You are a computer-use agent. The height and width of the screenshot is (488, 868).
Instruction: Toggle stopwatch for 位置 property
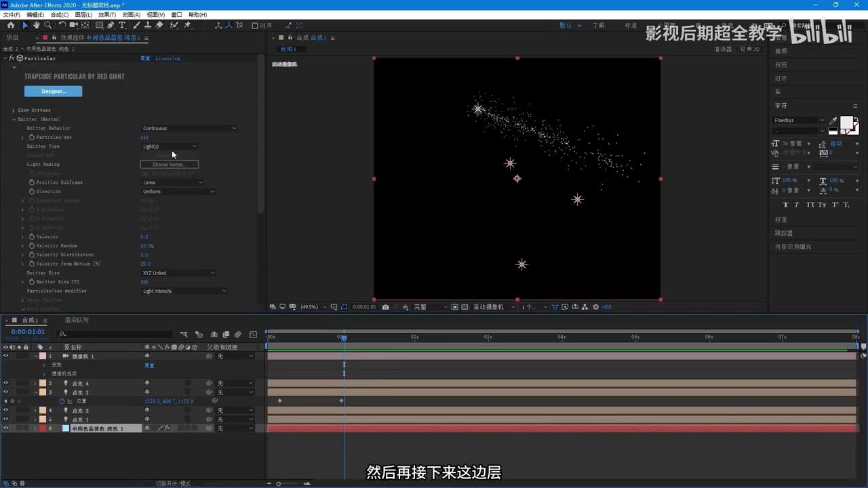pos(62,401)
